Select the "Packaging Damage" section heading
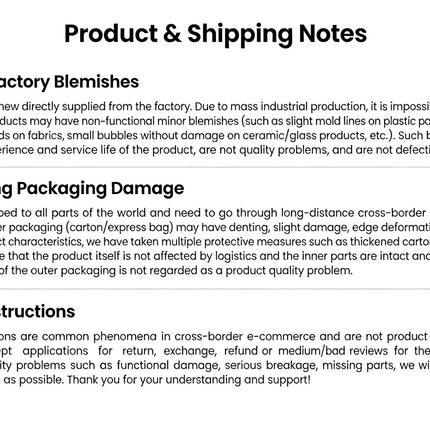The height and width of the screenshot is (430, 430). pyautogui.click(x=92, y=189)
